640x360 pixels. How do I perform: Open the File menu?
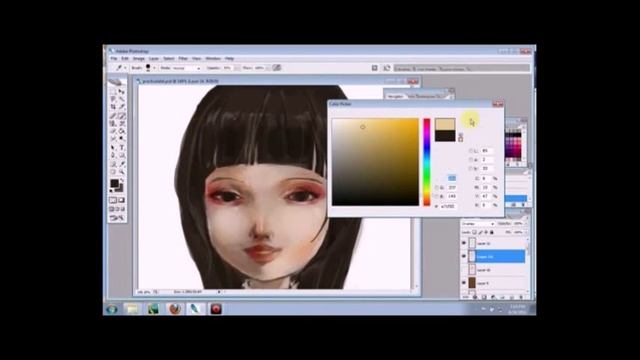114,59
